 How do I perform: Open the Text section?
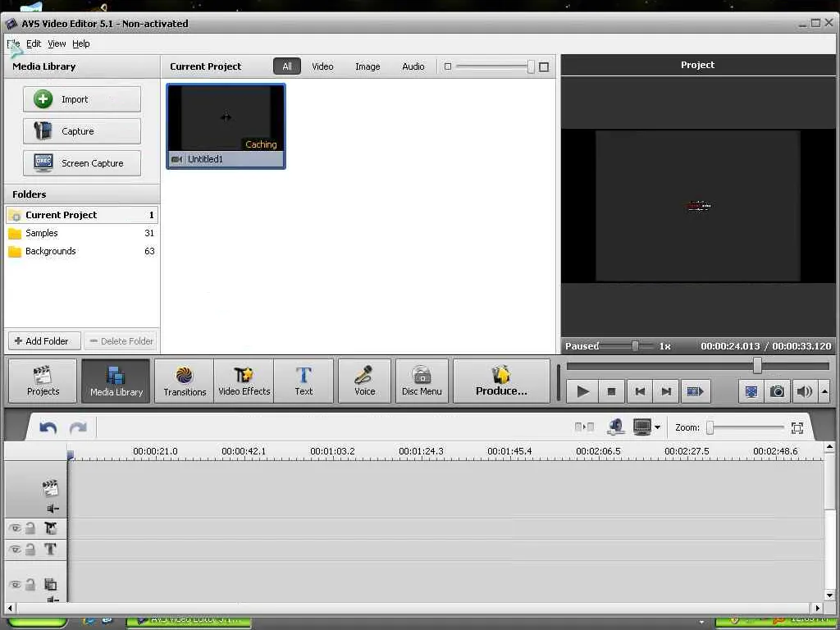(x=304, y=381)
